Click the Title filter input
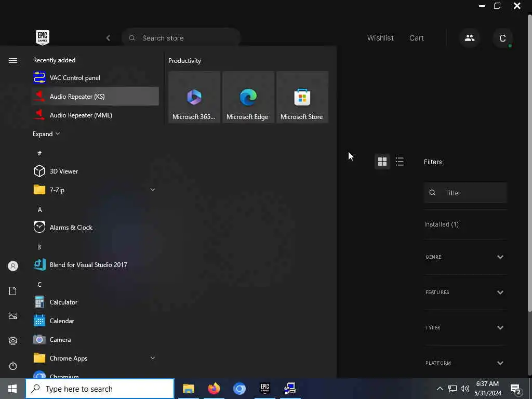 [x=465, y=193]
